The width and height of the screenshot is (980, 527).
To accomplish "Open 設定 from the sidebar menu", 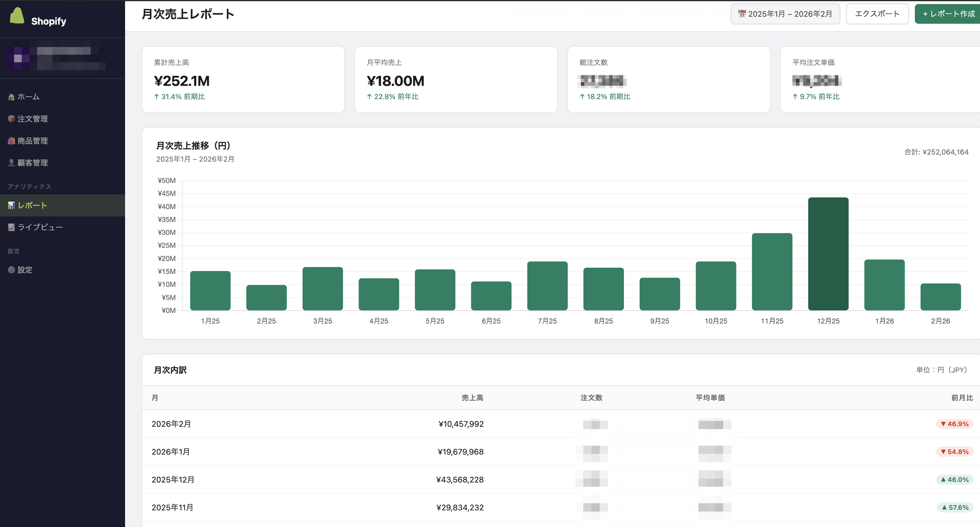I will click(x=25, y=270).
